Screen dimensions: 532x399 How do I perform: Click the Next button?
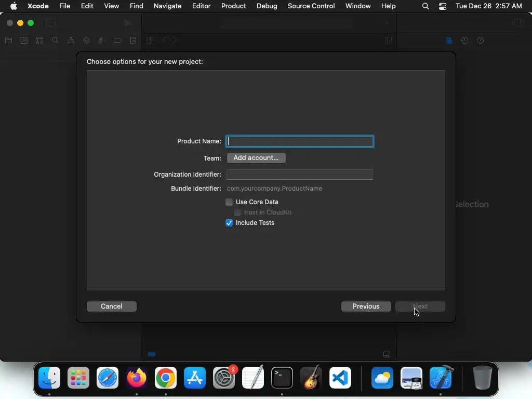point(420,307)
